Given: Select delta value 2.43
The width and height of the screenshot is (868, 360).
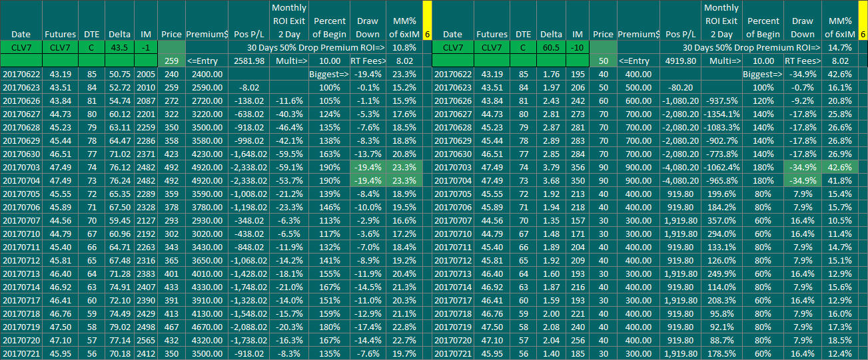Looking at the screenshot, I should [x=551, y=99].
